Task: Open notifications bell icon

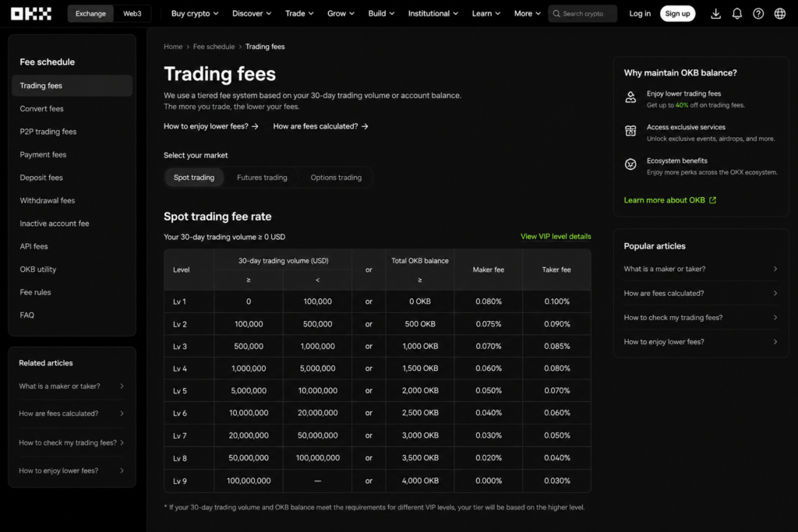Action: [737, 14]
